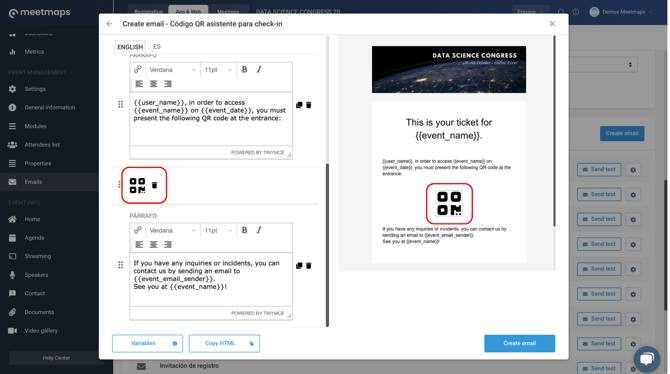Delete the first paragraph block
This screenshot has height=374, width=670.
309,105
